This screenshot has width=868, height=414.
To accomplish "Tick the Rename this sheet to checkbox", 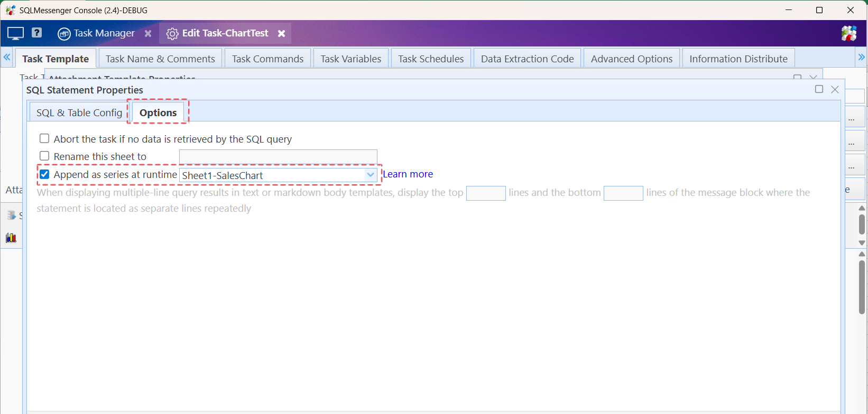I will pos(44,156).
